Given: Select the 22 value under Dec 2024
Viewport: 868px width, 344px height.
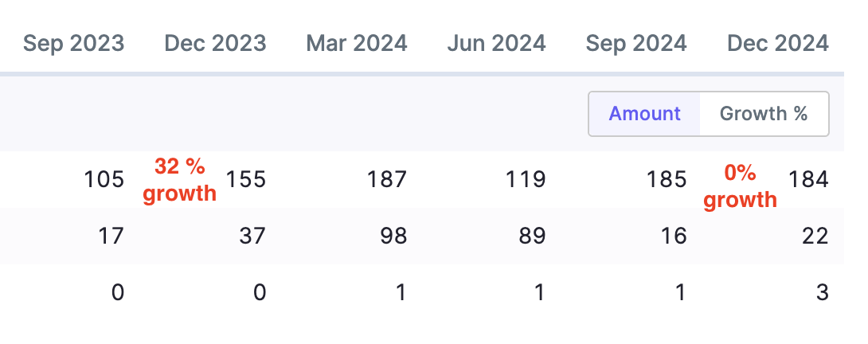Looking at the screenshot, I should click(x=815, y=236).
